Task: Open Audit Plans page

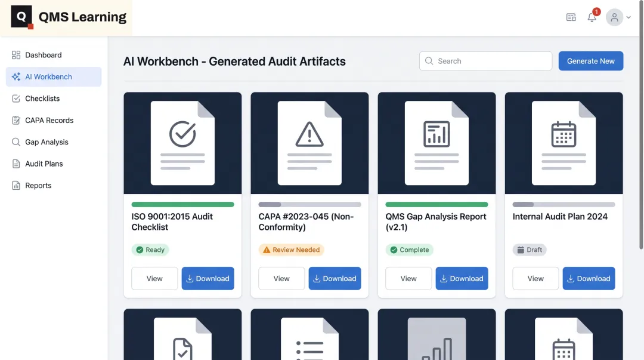Action: pyautogui.click(x=54, y=164)
